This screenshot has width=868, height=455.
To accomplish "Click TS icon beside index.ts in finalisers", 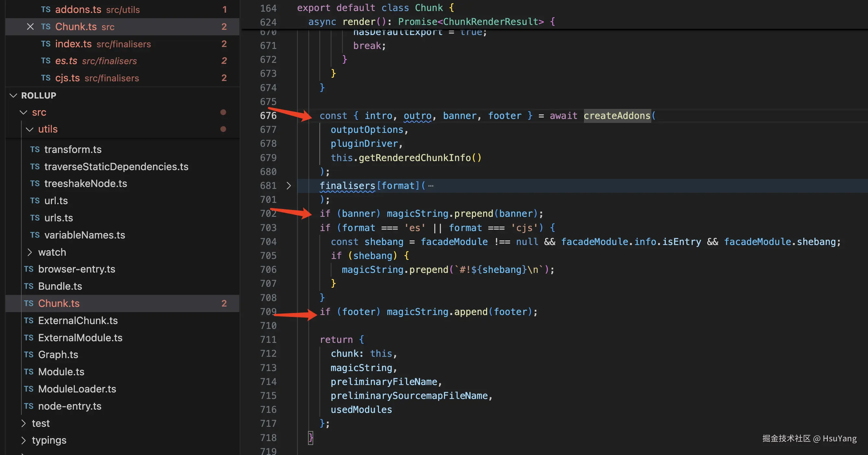I will (x=46, y=44).
